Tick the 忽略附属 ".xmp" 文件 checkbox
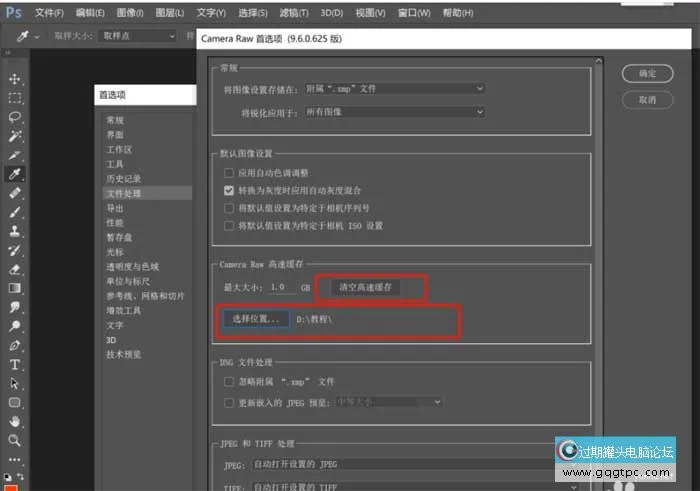Viewport: 700px width, 491px height. click(x=230, y=382)
